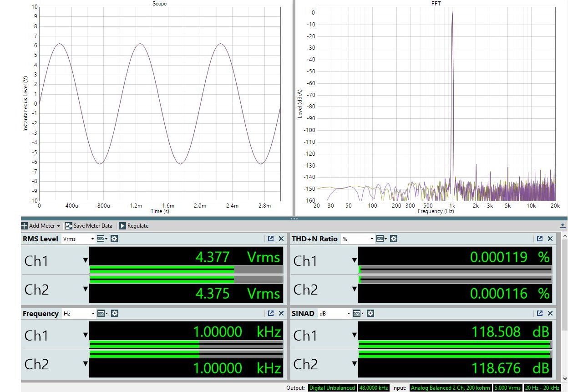Click SINAD Ch1 bar graph

point(455,344)
